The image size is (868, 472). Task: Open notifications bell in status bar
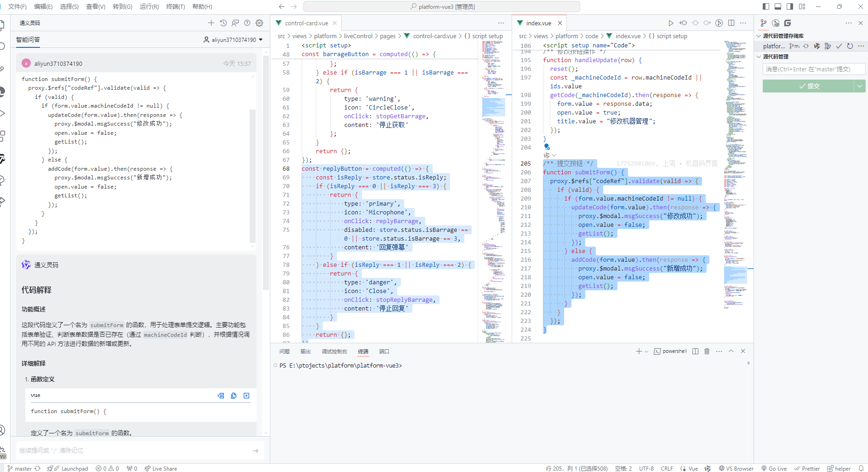861,468
